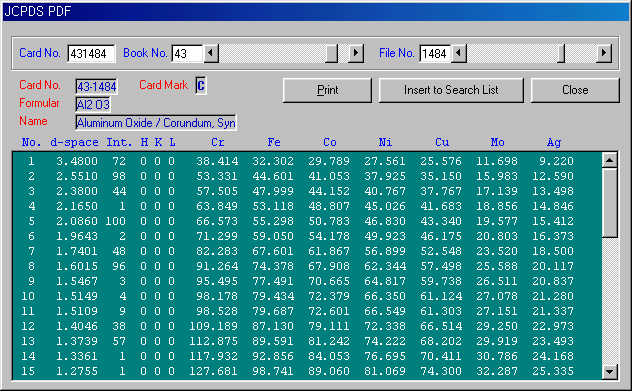Click the table scrollbar down arrow
Viewport: 632px width, 391px height.
coord(609,372)
